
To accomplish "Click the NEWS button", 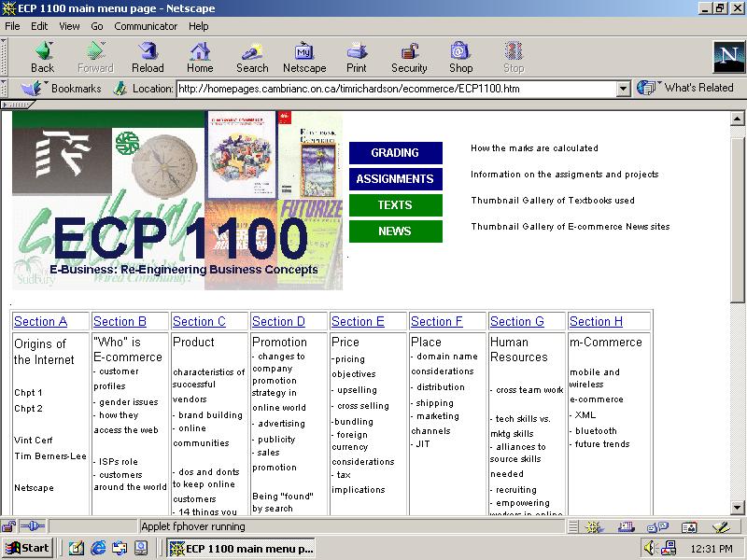I will [395, 231].
